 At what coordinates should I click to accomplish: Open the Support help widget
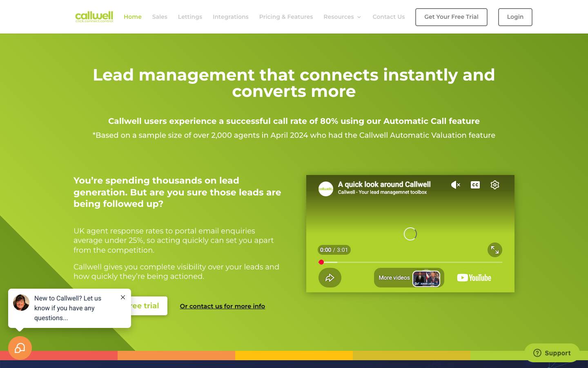pyautogui.click(x=552, y=353)
